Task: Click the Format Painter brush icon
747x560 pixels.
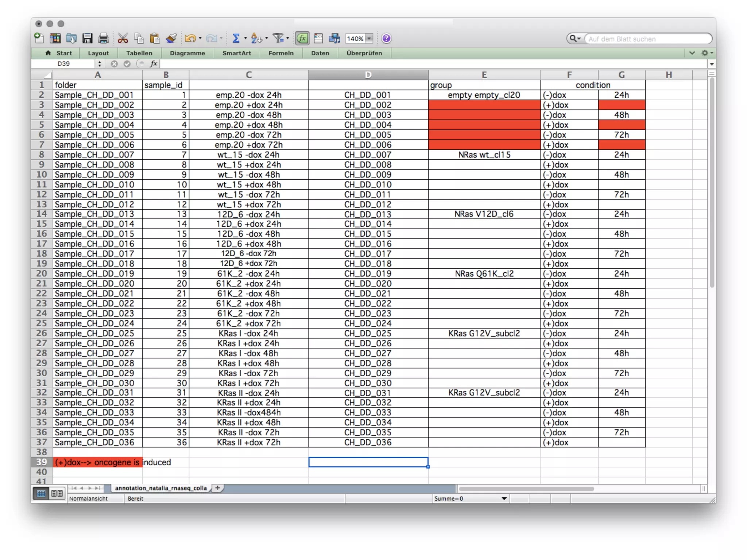Action: point(171,38)
